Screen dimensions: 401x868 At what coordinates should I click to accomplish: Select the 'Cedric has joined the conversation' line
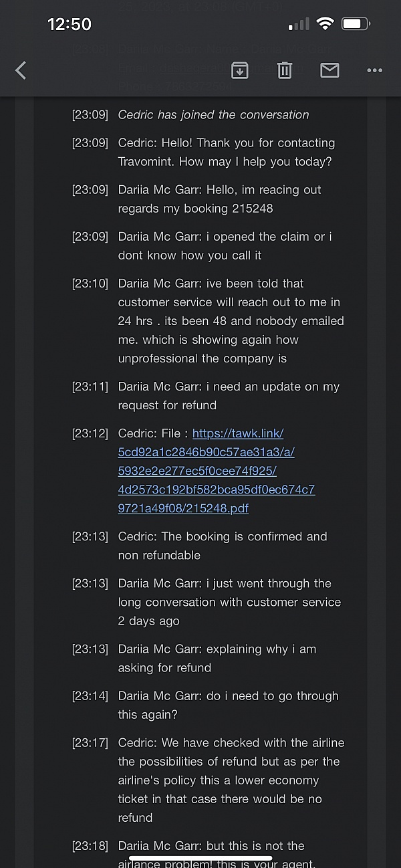(213, 115)
